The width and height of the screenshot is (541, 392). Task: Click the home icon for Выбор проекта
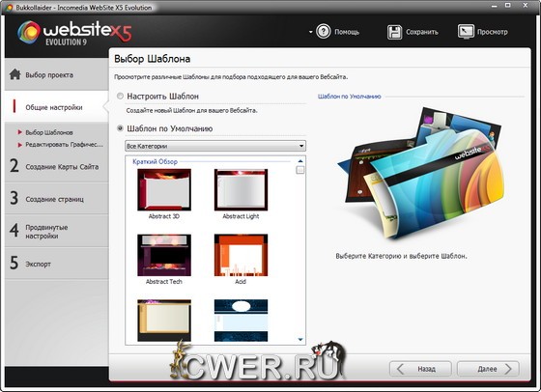[14, 74]
